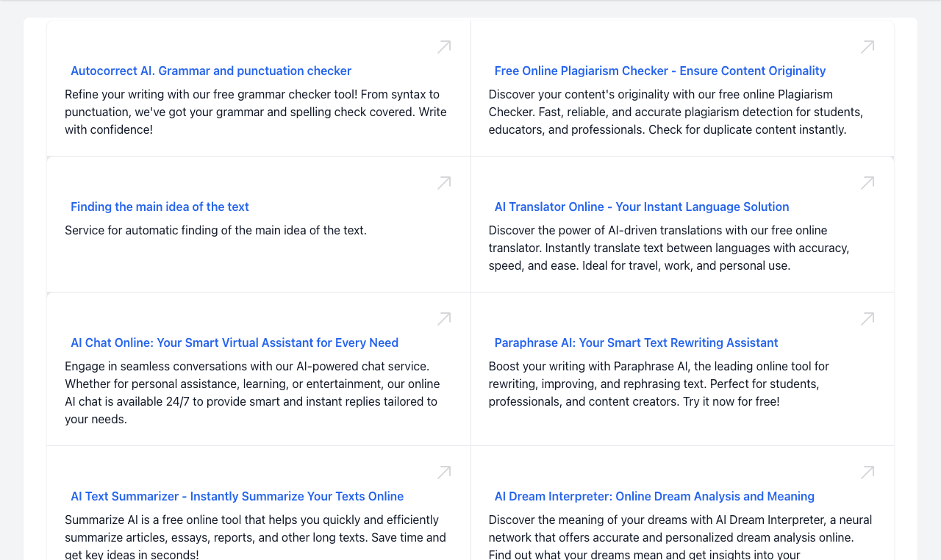Viewport: 941px width, 560px height.
Task: Click arrow icon on Finding main idea card
Action: 444,183
